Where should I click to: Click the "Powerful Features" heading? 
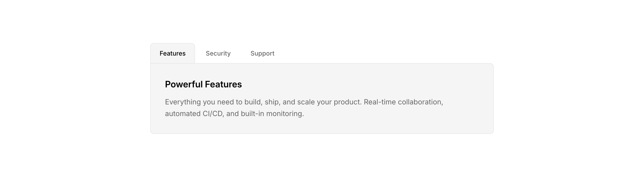tap(203, 84)
